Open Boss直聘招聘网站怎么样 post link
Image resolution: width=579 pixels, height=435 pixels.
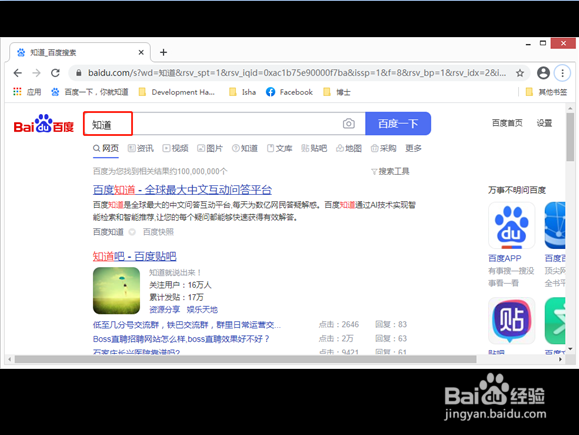tap(181, 339)
